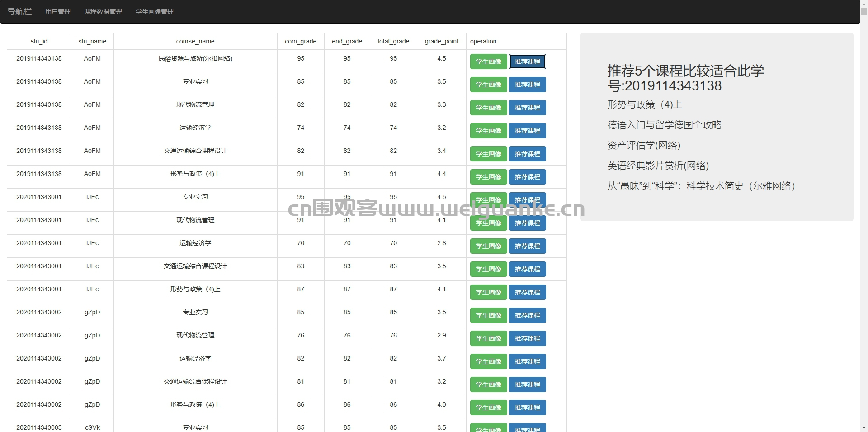
Task: Click the 导航栏 brand link
Action: (19, 12)
